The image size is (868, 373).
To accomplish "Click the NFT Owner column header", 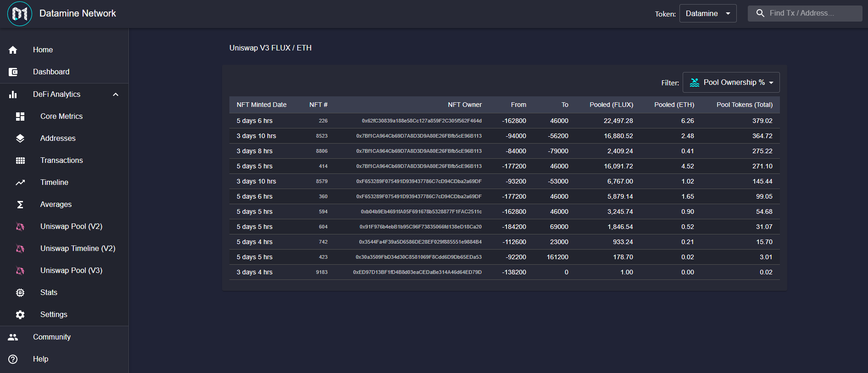I will pos(465,105).
